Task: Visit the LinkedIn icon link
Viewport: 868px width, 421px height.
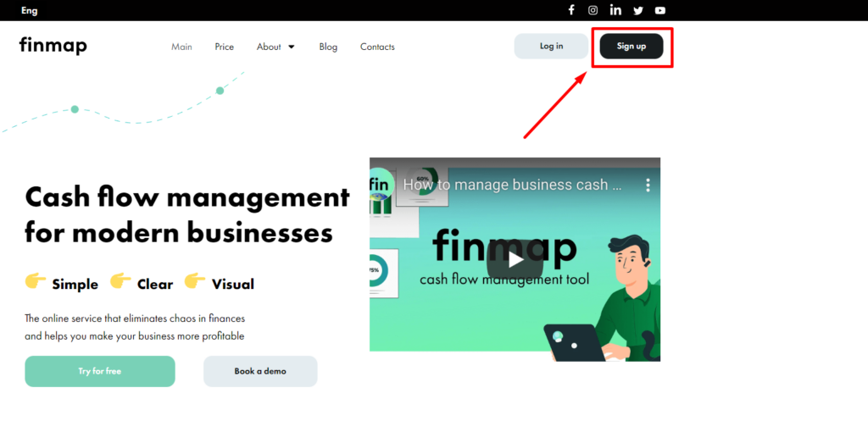Action: [x=615, y=10]
